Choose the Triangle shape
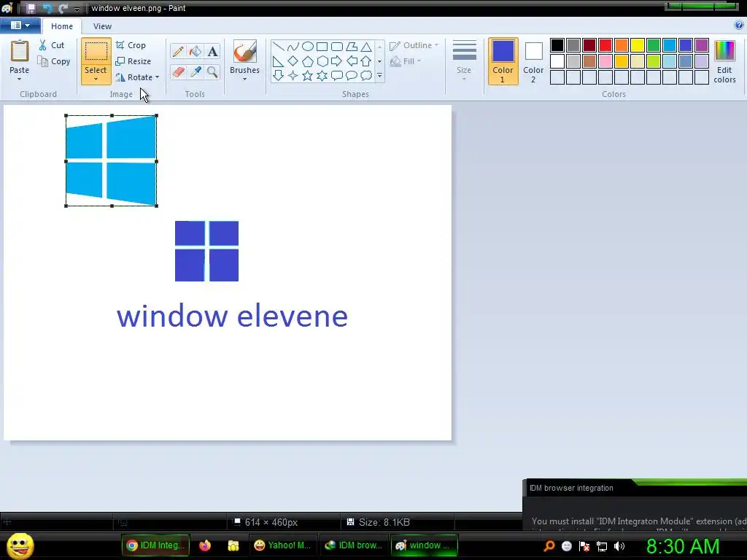Viewport: 747px width, 560px height. point(366,47)
